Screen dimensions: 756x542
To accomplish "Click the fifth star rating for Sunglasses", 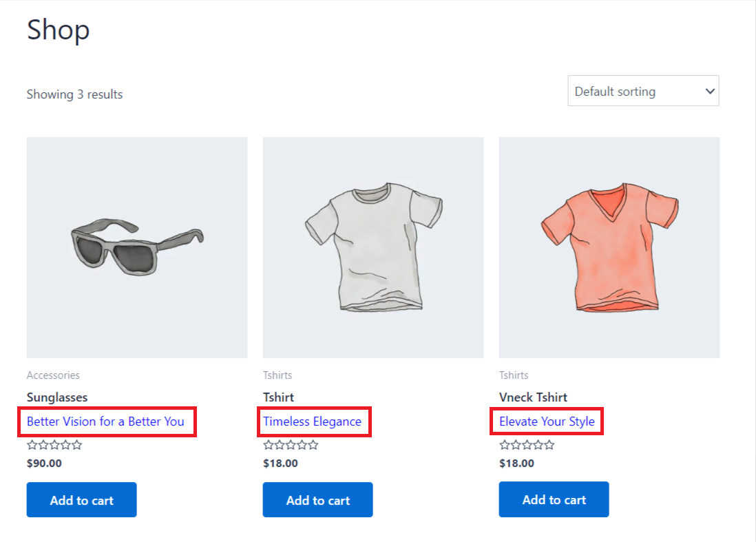I will pyautogui.click(x=76, y=444).
